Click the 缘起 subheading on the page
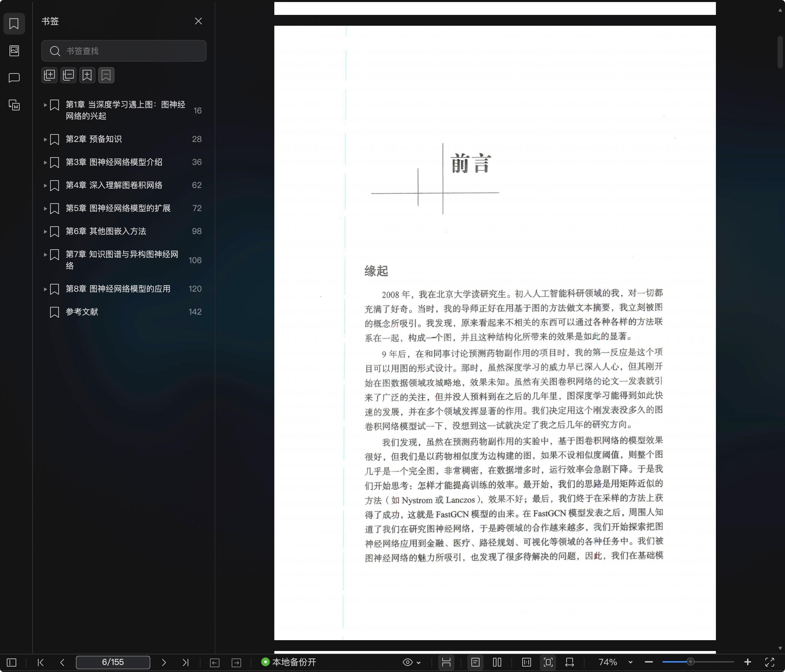This screenshot has width=785, height=672. (x=376, y=271)
